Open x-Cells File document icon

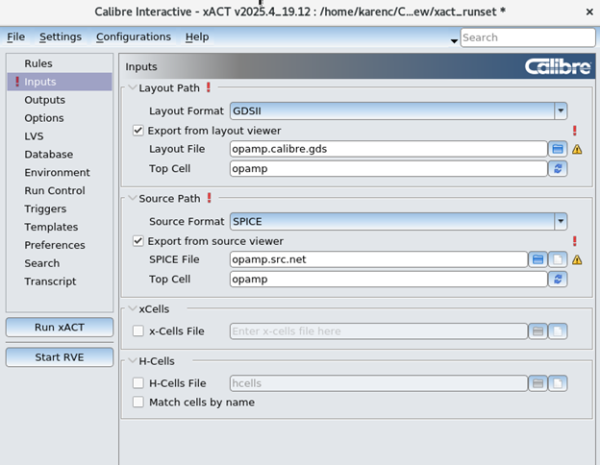[558, 331]
